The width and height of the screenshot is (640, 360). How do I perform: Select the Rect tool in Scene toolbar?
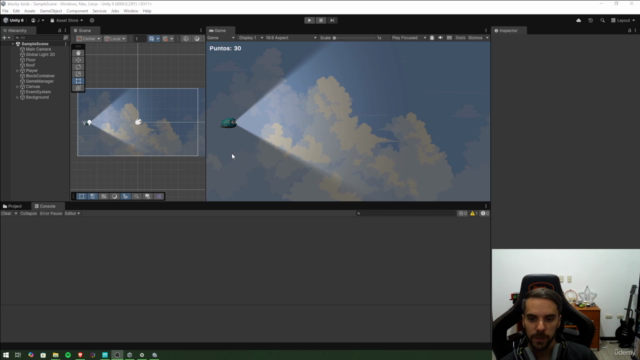(x=78, y=81)
